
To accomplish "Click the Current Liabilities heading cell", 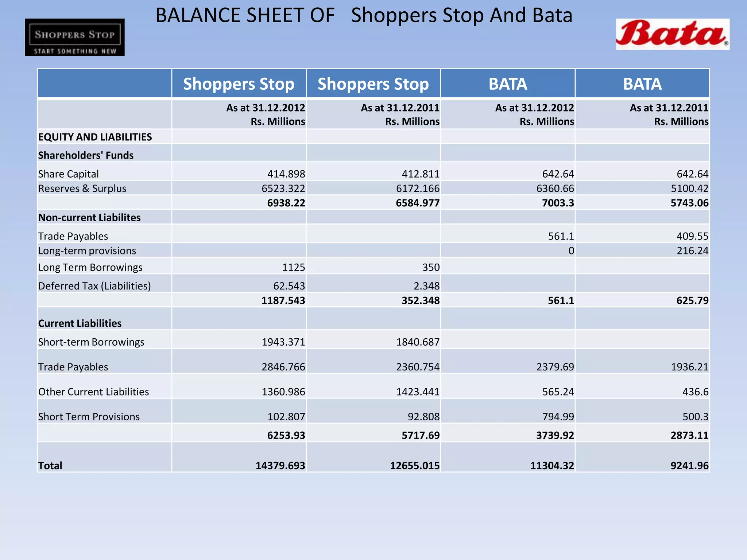I will 80,323.
